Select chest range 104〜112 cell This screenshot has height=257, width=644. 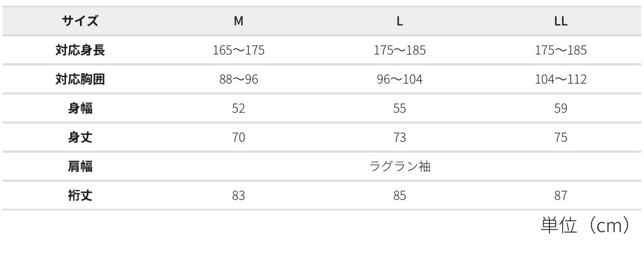coord(560,79)
